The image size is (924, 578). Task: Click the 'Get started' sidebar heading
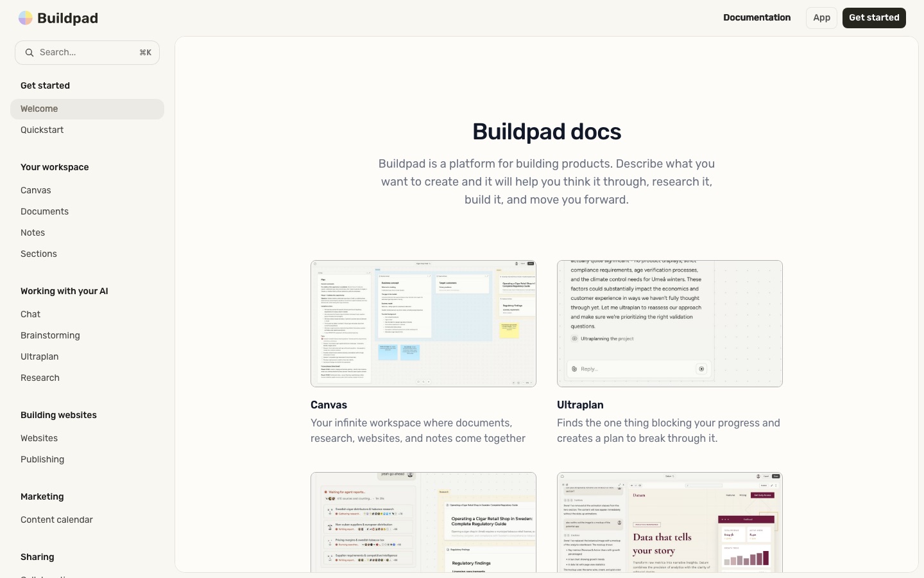click(45, 86)
